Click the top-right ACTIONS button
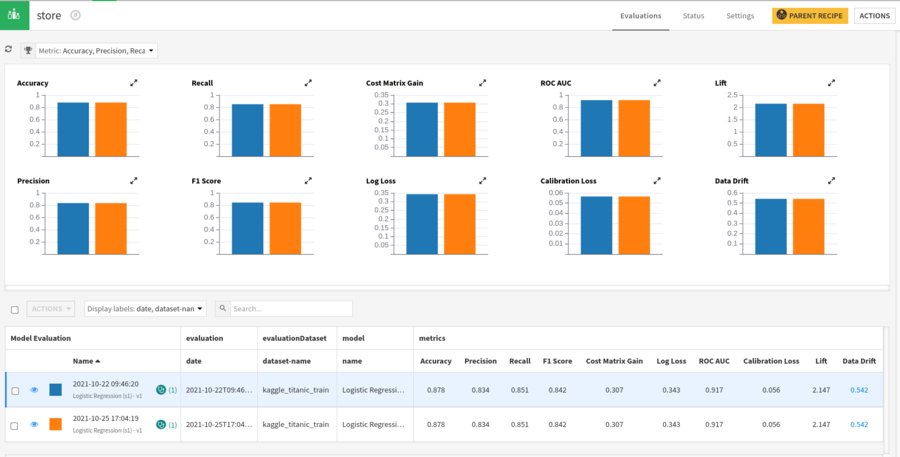 coord(874,16)
